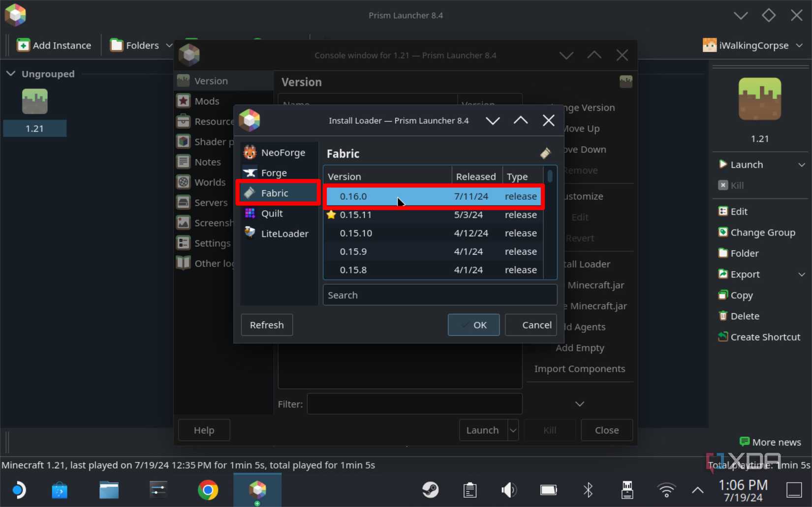Select the NeoForge loader icon

(x=250, y=152)
